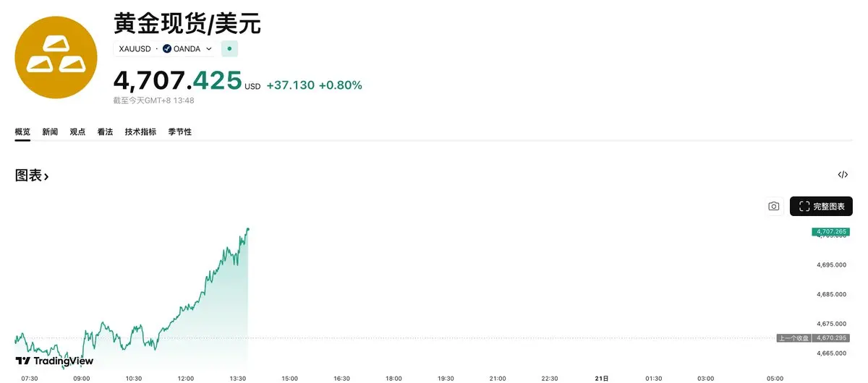Go to the 看法 tab
This screenshot has width=868, height=383.
click(105, 132)
